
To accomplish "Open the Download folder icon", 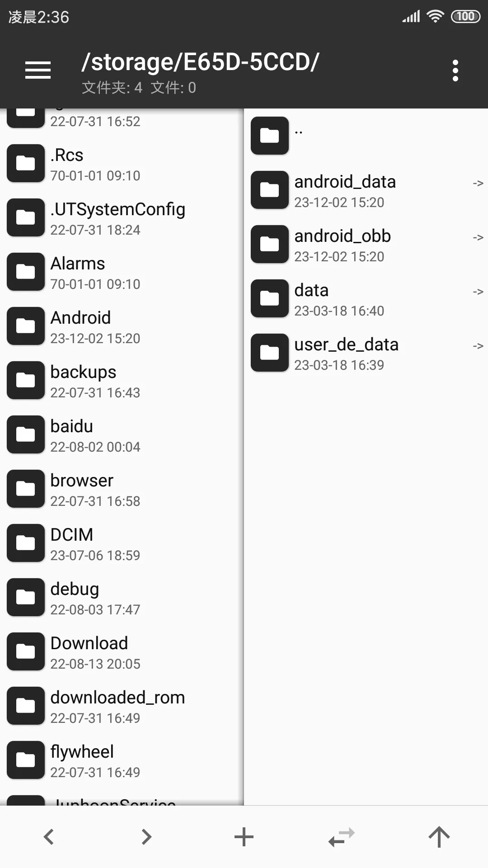I will [26, 651].
